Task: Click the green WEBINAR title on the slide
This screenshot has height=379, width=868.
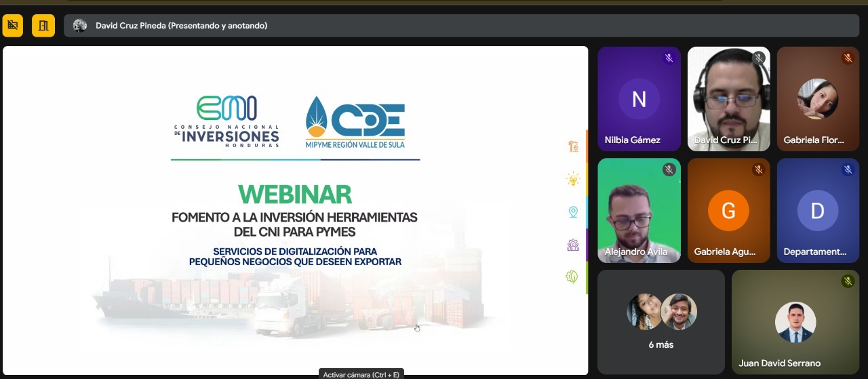Action: 294,195
